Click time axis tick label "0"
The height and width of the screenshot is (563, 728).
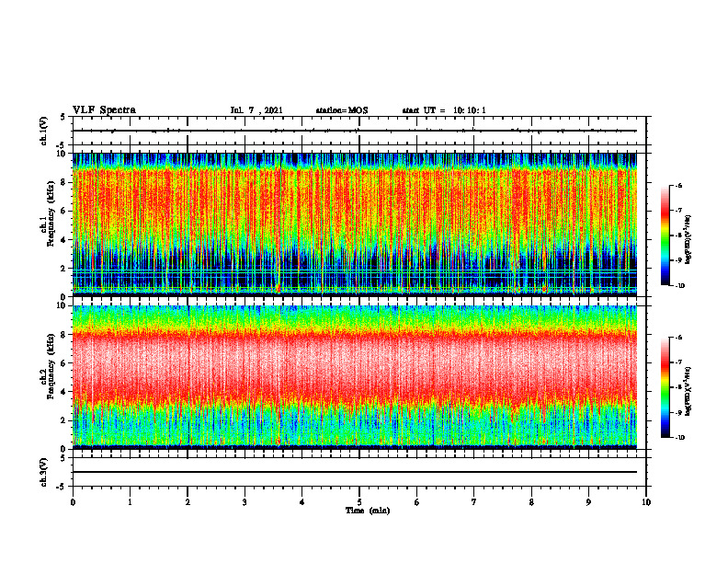tap(73, 502)
